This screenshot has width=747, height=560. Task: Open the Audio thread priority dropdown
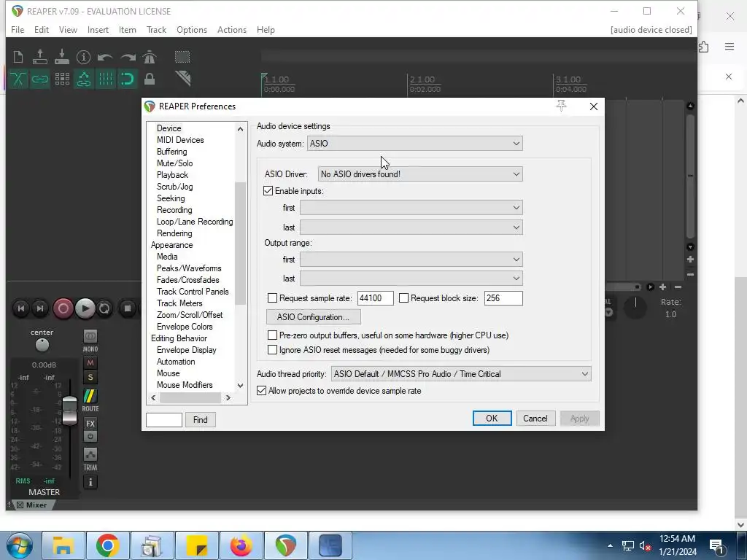pos(461,374)
